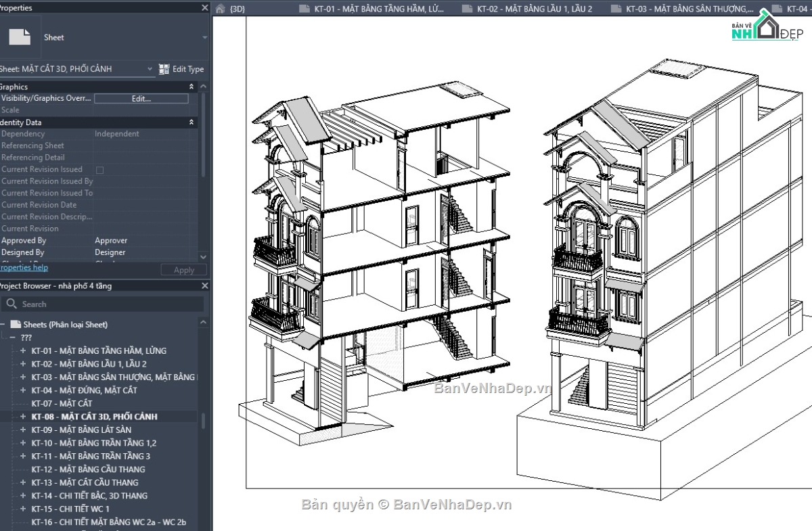Expand the KT-04 sheet node
The image size is (812, 531).
pos(23,390)
